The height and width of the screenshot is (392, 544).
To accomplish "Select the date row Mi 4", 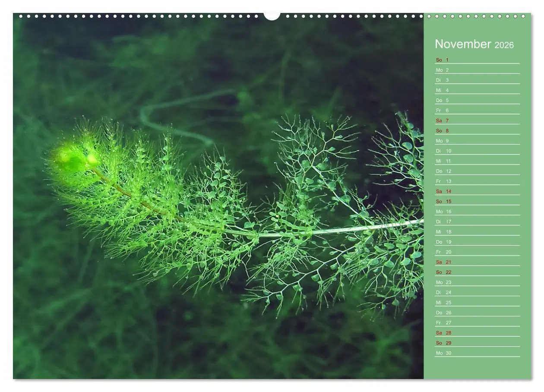I will click(477, 90).
